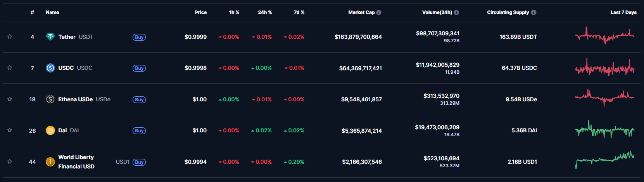The image size is (644, 182).
Task: Click circulating supply 2.16B USD1
Action: pos(522,162)
